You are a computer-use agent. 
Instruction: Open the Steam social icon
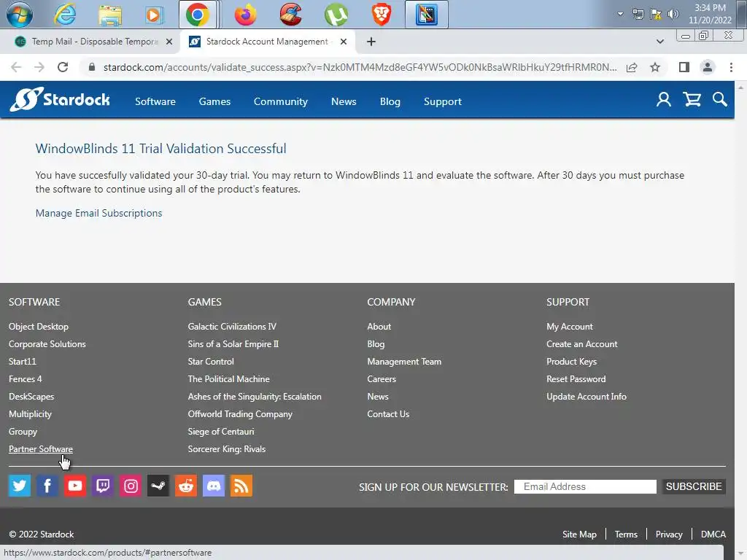click(x=158, y=486)
